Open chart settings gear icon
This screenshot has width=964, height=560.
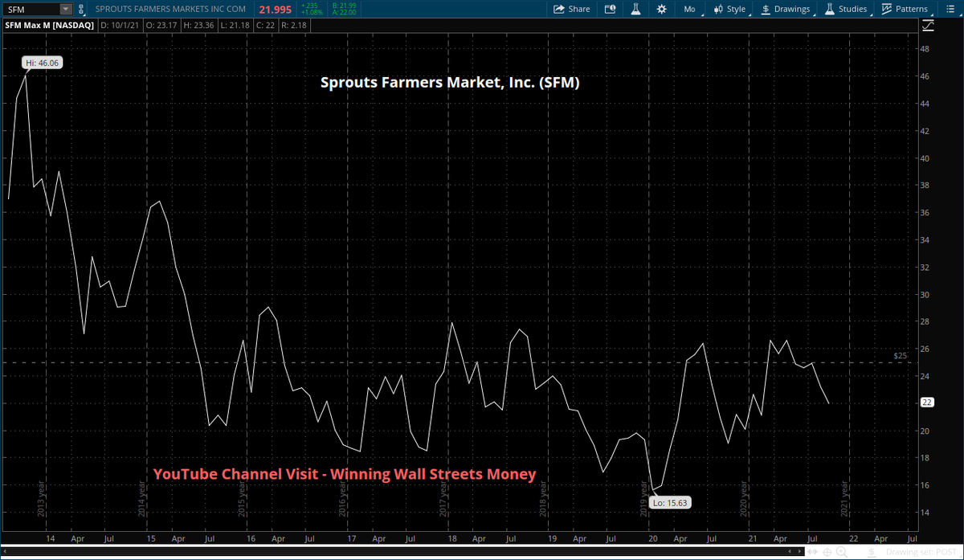[x=661, y=9]
